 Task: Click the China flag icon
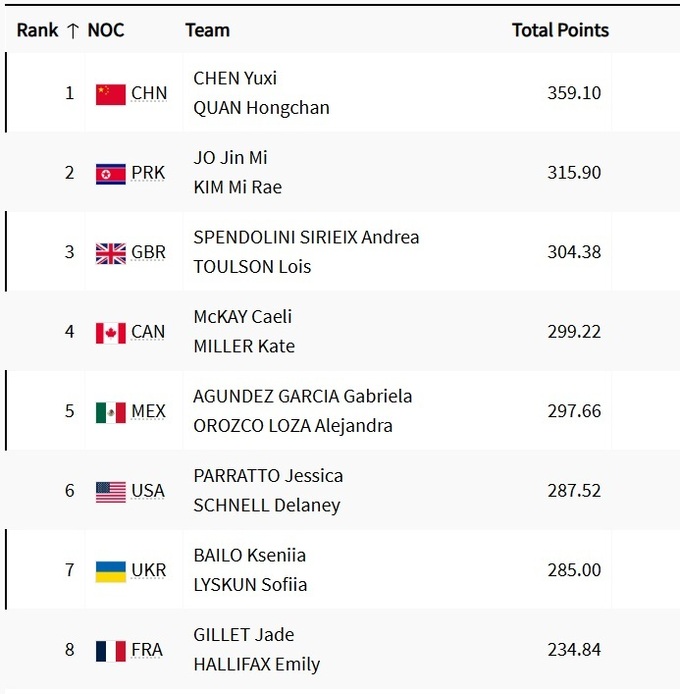(111, 94)
